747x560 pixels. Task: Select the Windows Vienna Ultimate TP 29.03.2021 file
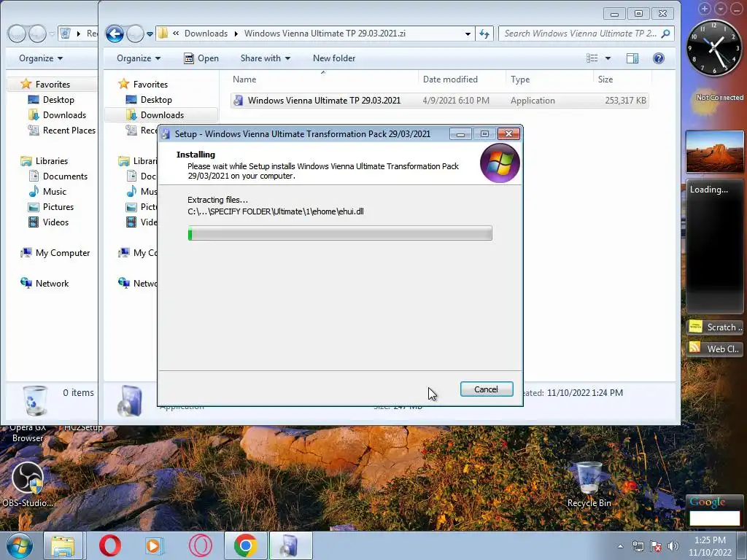tap(439, 101)
